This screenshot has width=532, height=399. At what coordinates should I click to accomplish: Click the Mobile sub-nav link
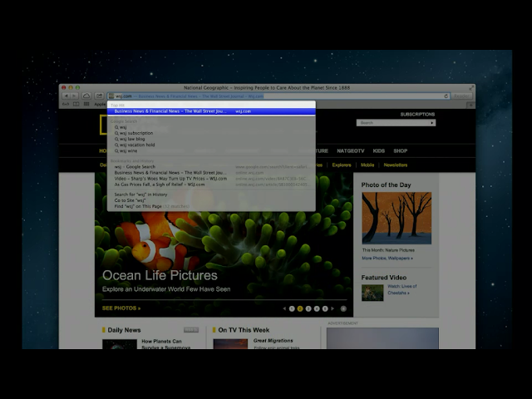pyautogui.click(x=367, y=165)
